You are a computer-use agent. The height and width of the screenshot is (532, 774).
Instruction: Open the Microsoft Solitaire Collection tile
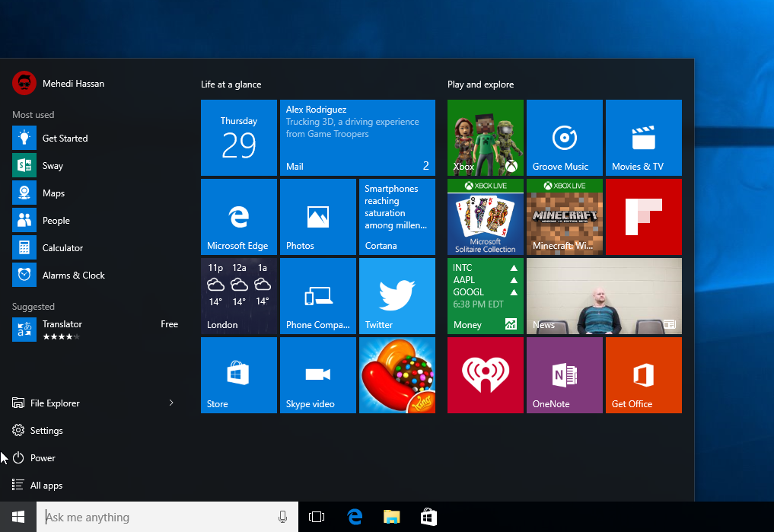point(486,217)
